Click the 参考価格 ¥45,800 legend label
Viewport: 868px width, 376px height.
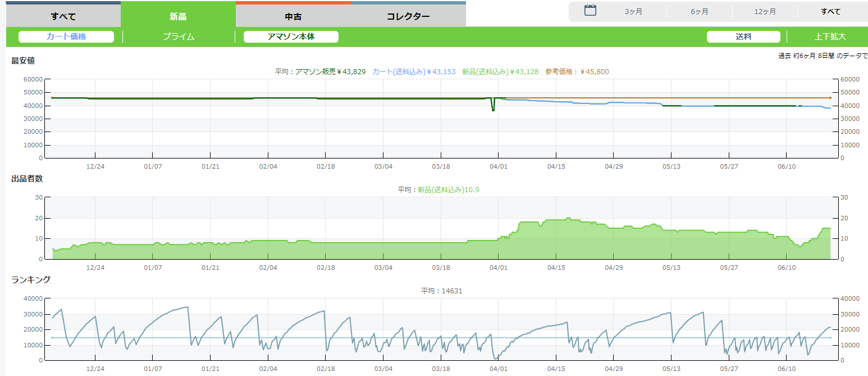click(577, 71)
